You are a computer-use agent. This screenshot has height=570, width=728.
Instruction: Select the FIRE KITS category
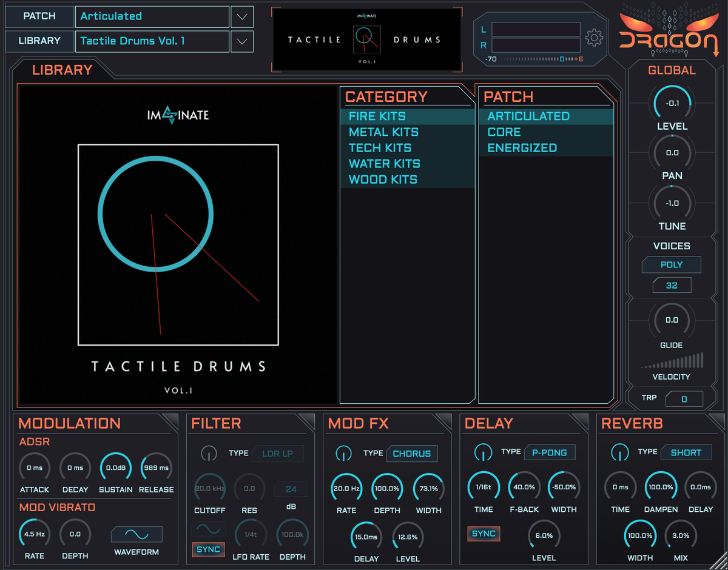[407, 116]
